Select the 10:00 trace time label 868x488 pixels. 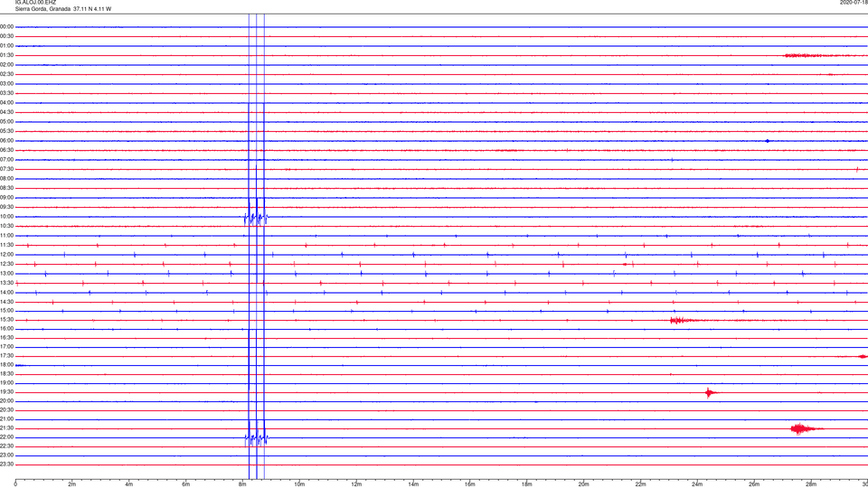(x=6, y=217)
